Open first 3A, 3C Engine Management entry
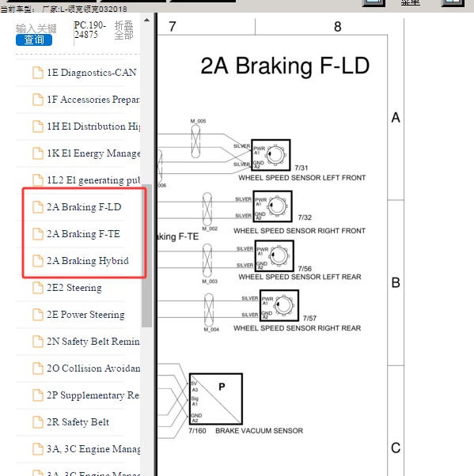Image resolution: width=474 pixels, height=476 pixels. [x=93, y=449]
